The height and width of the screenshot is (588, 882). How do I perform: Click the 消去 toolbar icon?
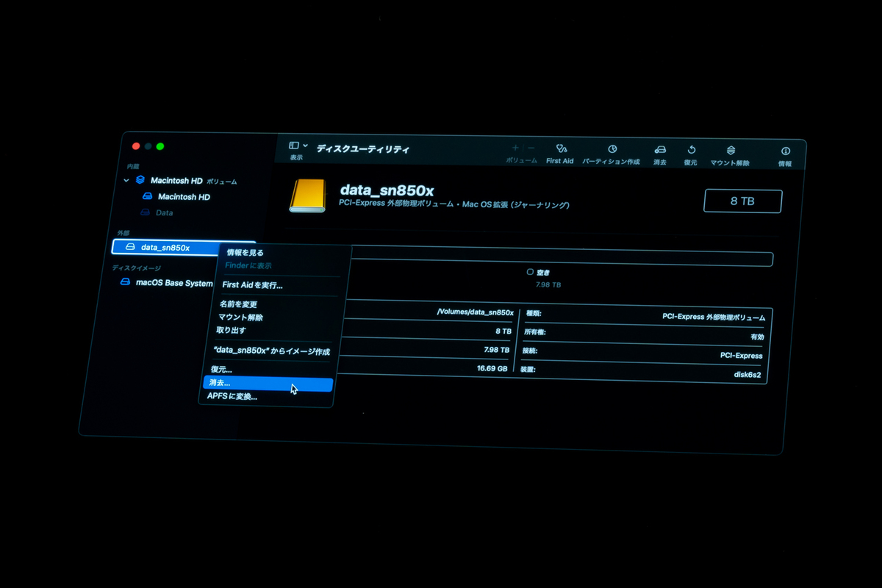(x=660, y=149)
